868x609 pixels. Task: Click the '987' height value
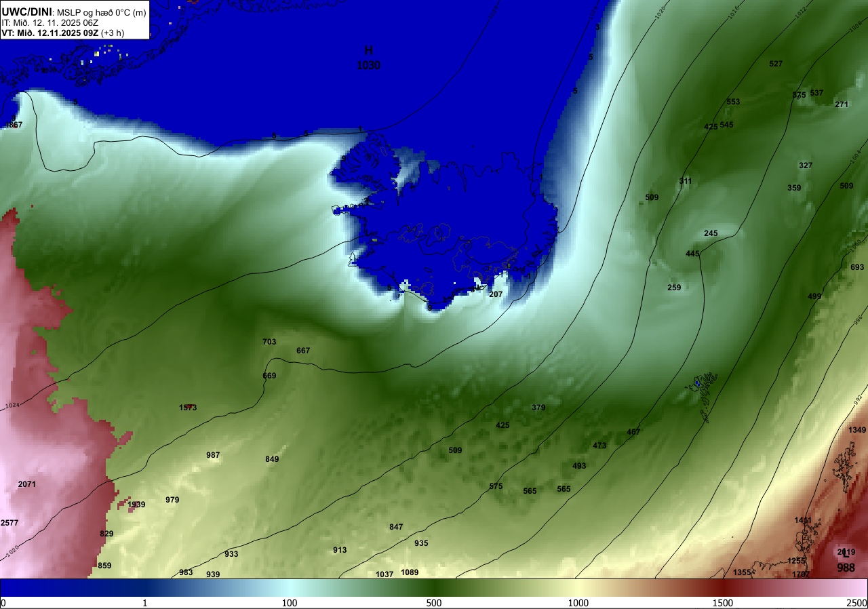[x=213, y=455]
